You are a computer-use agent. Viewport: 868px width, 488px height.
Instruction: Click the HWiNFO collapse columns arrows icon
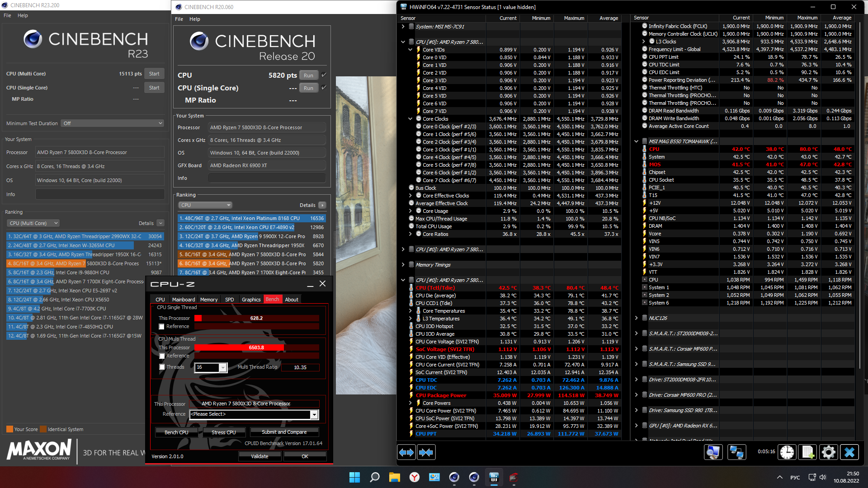coord(426,452)
